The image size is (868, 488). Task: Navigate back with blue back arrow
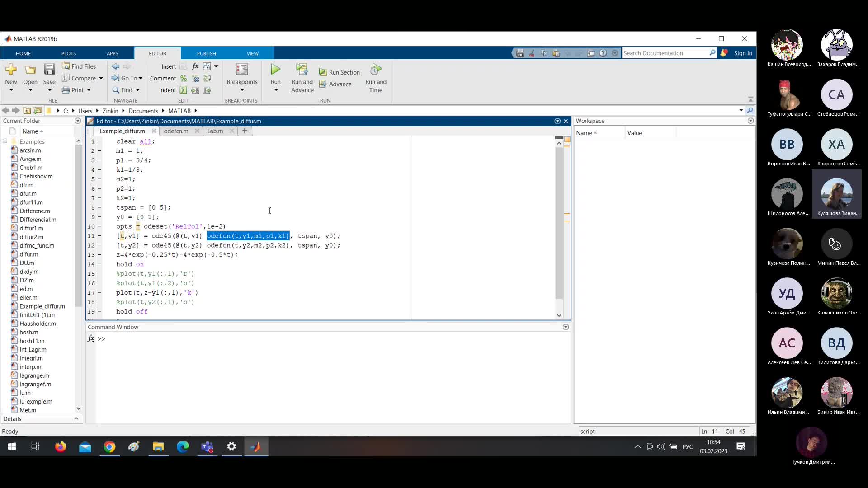pos(116,66)
